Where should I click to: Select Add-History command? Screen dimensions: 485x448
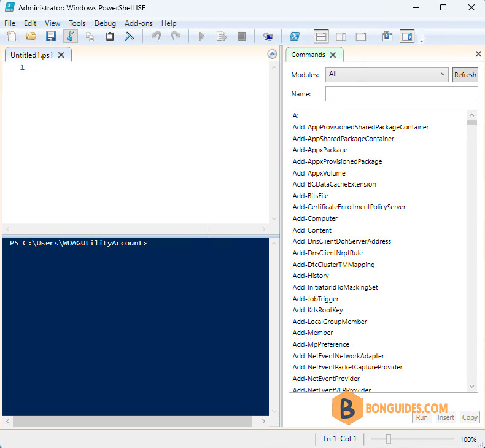(x=311, y=276)
